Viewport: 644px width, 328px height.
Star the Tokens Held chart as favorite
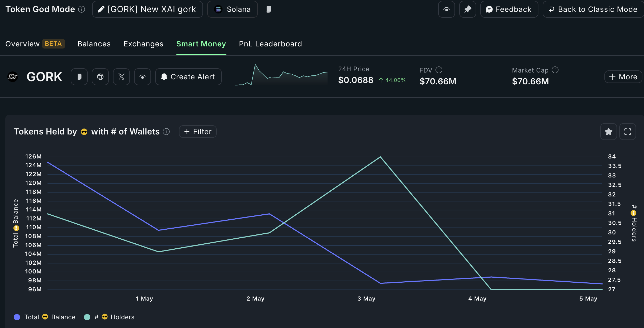point(609,132)
